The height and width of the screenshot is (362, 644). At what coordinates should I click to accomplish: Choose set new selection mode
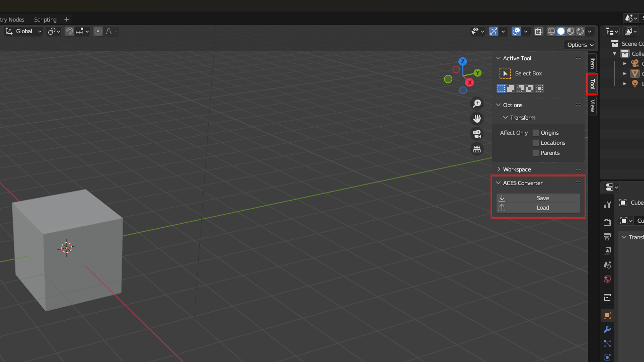(501, 88)
